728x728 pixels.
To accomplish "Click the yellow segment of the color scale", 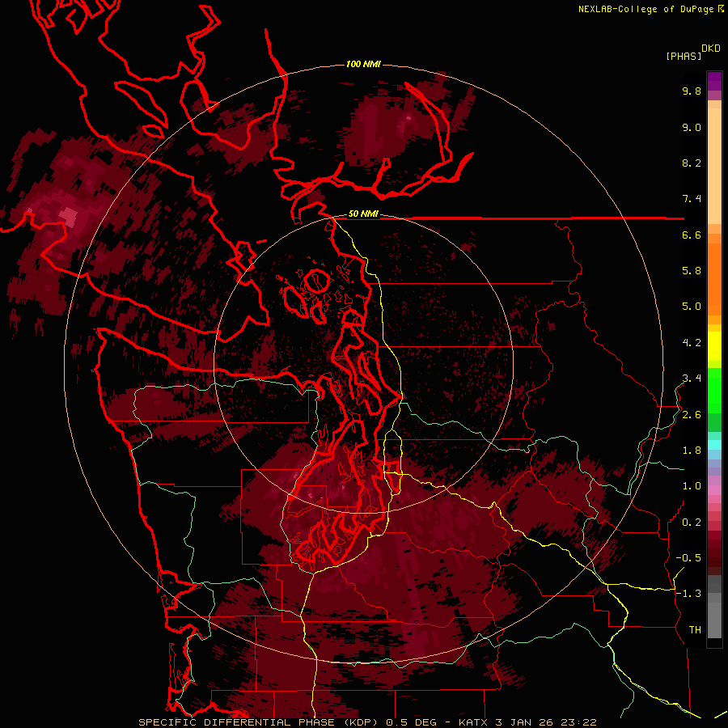I will click(714, 346).
